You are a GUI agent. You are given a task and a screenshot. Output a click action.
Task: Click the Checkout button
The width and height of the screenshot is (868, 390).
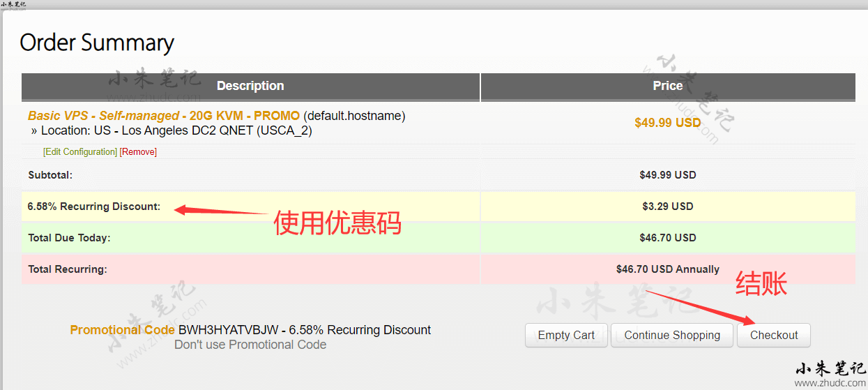tap(773, 336)
